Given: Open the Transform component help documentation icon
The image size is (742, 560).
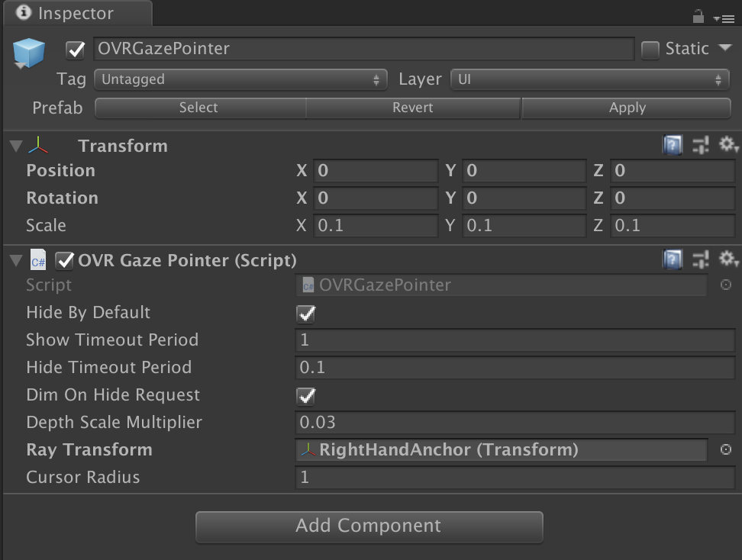Looking at the screenshot, I should 673,145.
